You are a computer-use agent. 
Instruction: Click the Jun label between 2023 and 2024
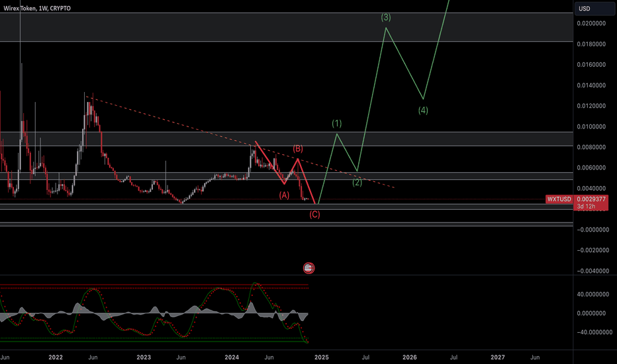pyautogui.click(x=181, y=357)
